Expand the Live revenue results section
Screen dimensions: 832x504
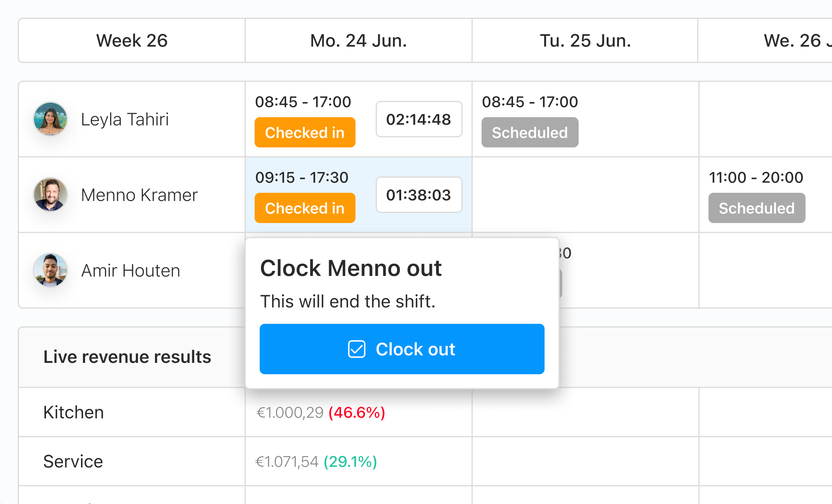[x=127, y=357]
